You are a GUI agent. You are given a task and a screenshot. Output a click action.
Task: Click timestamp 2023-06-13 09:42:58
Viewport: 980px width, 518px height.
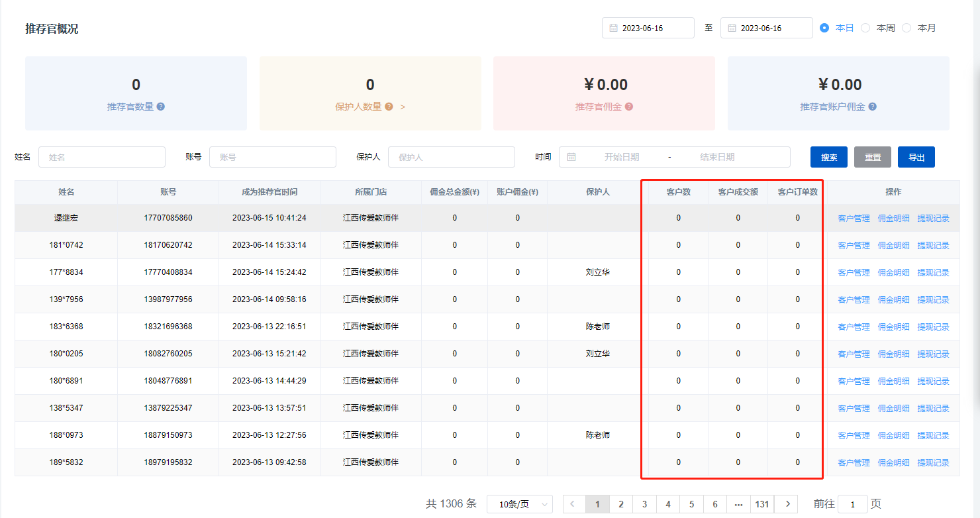pyautogui.click(x=269, y=462)
